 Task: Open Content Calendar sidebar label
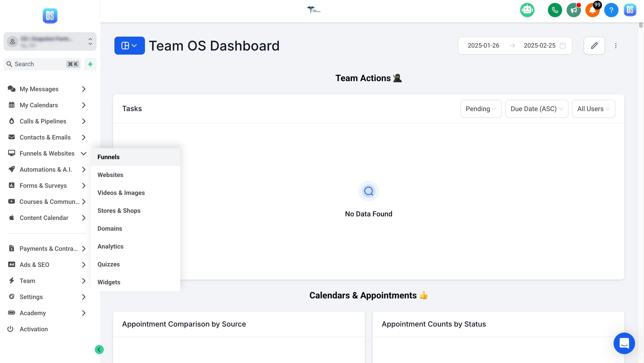point(44,218)
